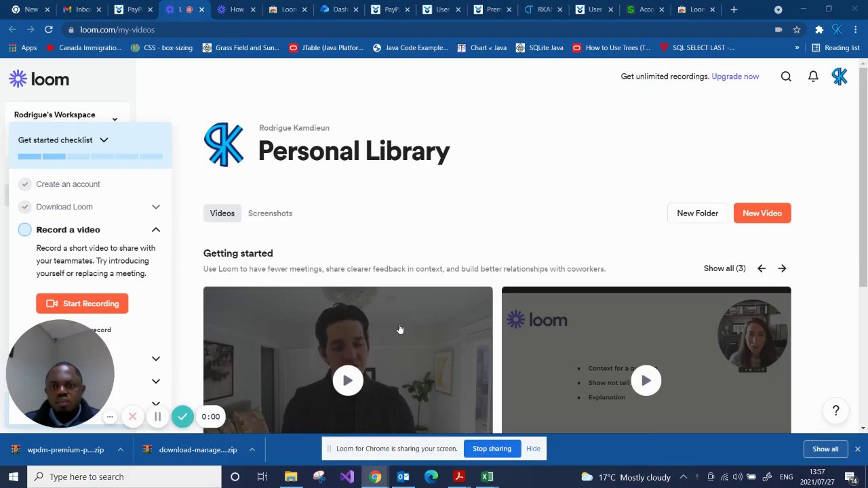Click the page vertical scrollbar
Screen dimensions: 868x488
point(863,176)
